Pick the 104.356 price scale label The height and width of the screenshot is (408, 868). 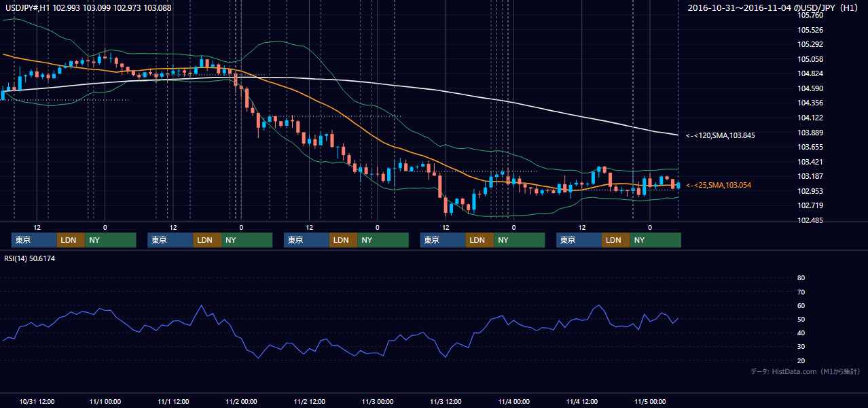811,103
